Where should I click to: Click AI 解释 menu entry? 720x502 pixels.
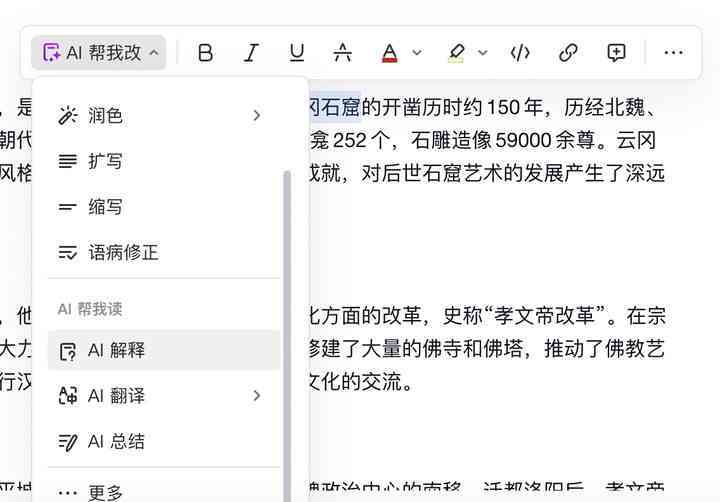tap(164, 350)
